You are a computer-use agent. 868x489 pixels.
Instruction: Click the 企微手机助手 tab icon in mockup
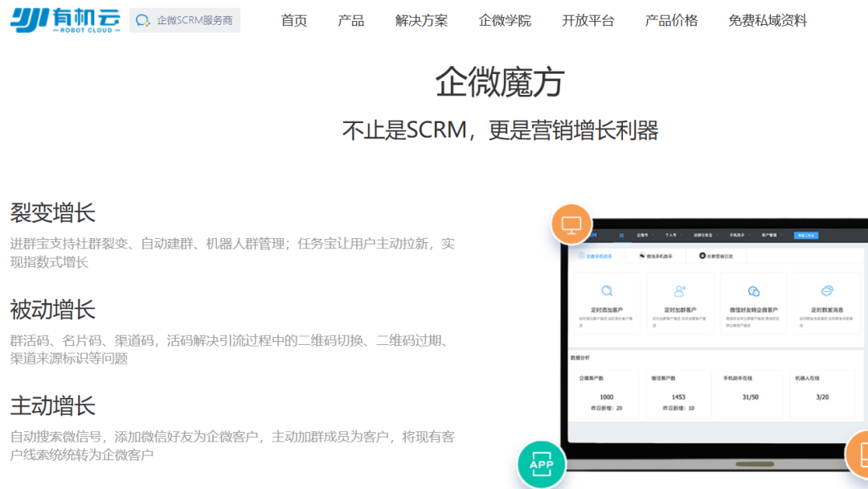point(581,256)
